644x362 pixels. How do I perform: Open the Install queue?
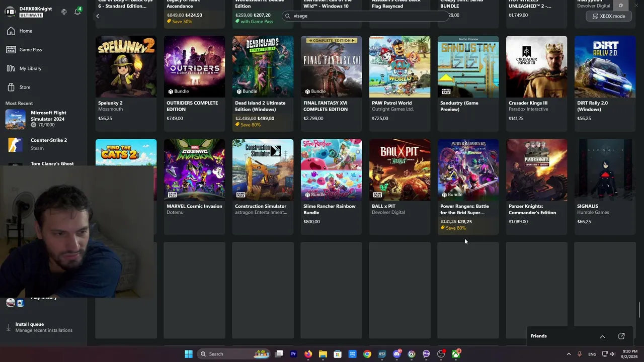tap(43, 327)
